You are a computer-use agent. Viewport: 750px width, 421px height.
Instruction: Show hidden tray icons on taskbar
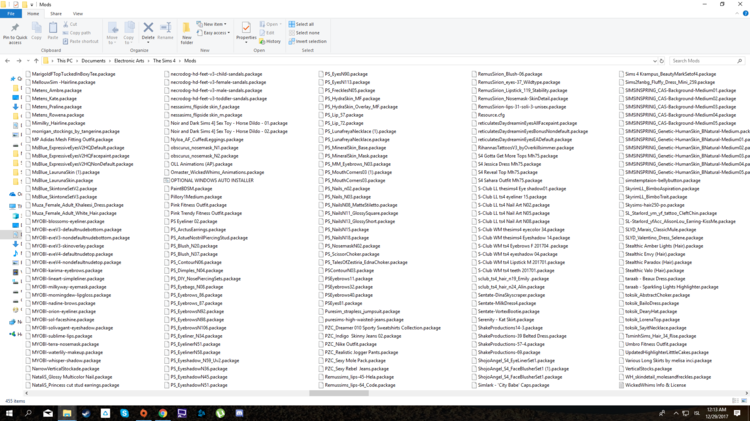[x=676, y=413]
